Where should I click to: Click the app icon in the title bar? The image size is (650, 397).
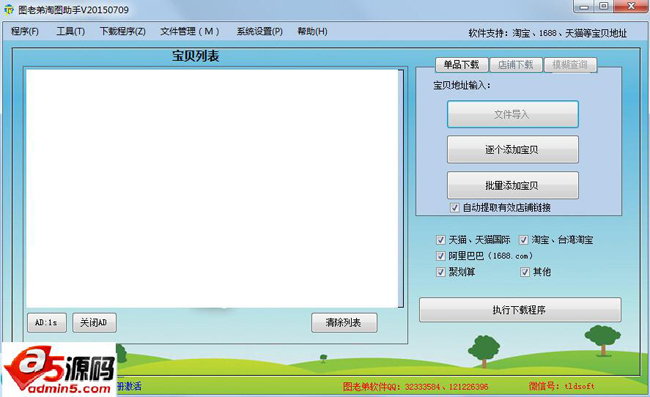(9, 10)
